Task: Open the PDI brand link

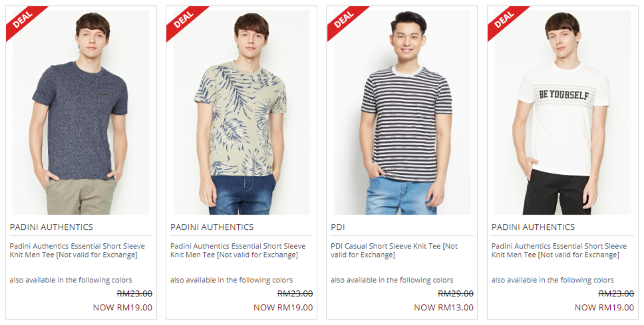Action: [x=338, y=227]
